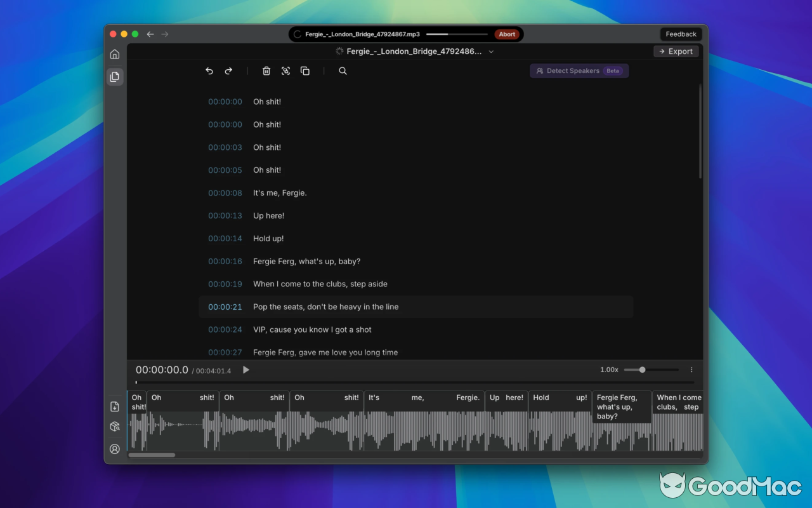812x508 pixels.
Task: Click the smart selection toolbar icon
Action: (x=285, y=70)
